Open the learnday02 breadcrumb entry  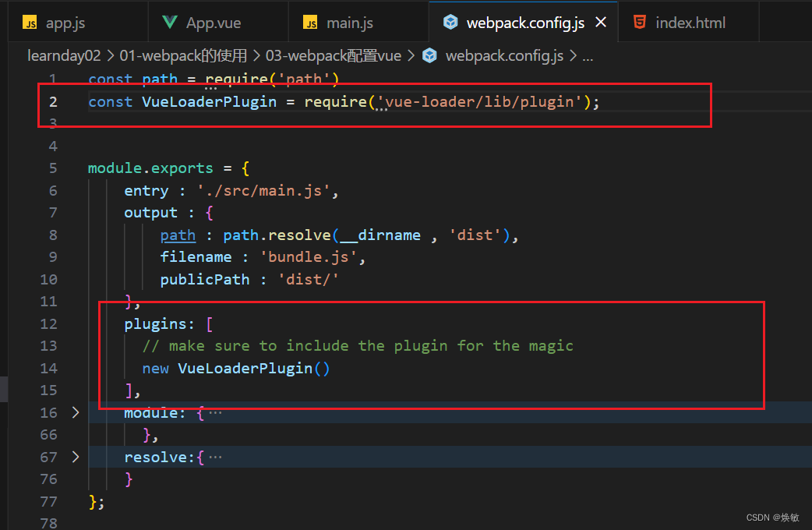64,55
